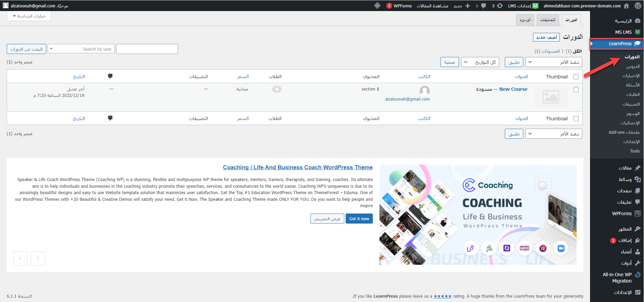Image resolution: width=644 pixels, height=302 pixels.
Task: Switch to the التصنيفات tab
Action: tap(548, 20)
